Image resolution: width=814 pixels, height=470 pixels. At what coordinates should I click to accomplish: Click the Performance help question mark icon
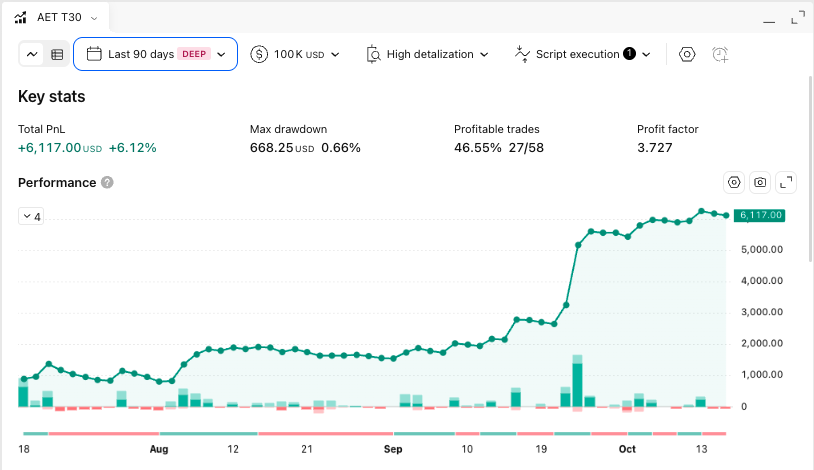pyautogui.click(x=107, y=183)
